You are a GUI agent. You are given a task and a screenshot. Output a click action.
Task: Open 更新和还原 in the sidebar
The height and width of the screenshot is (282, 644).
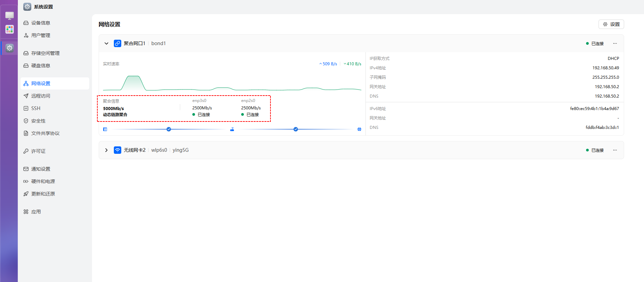point(43,194)
